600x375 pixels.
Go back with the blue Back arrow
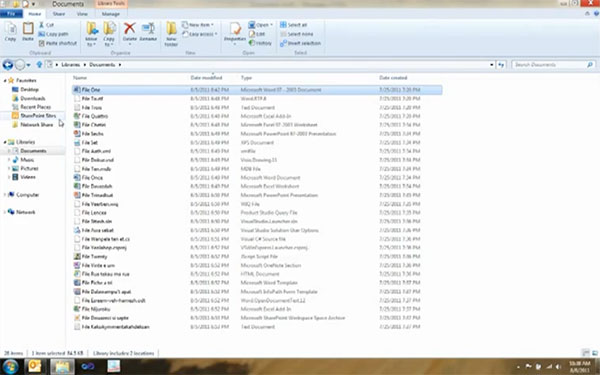[8, 65]
